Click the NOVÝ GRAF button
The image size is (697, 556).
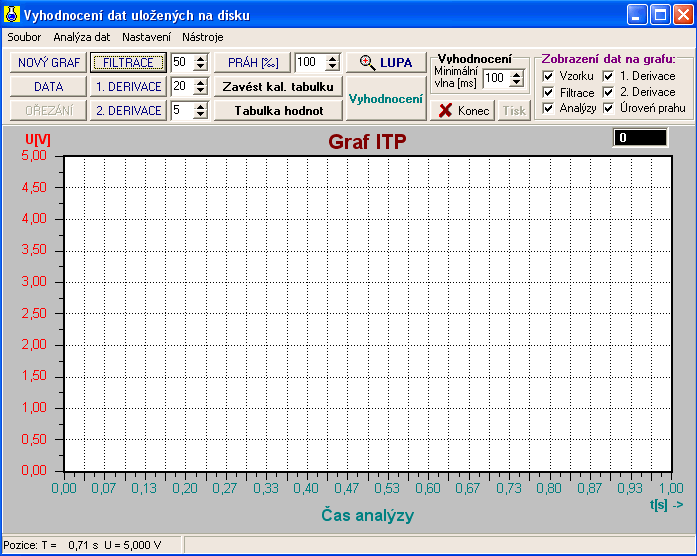click(x=48, y=62)
